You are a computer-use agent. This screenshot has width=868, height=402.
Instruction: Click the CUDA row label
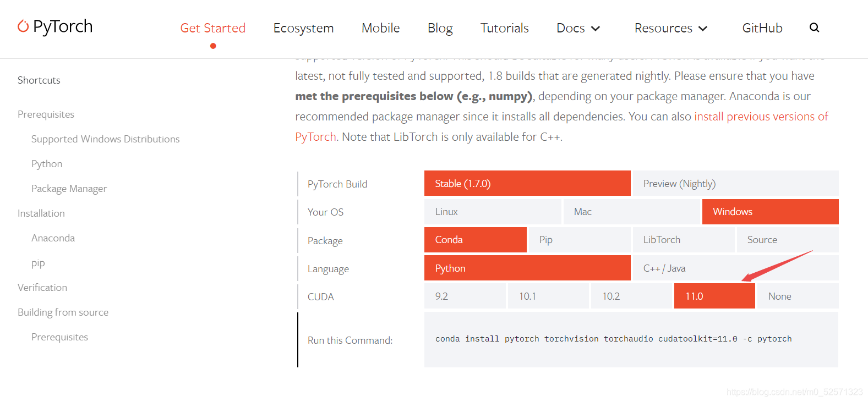321,296
